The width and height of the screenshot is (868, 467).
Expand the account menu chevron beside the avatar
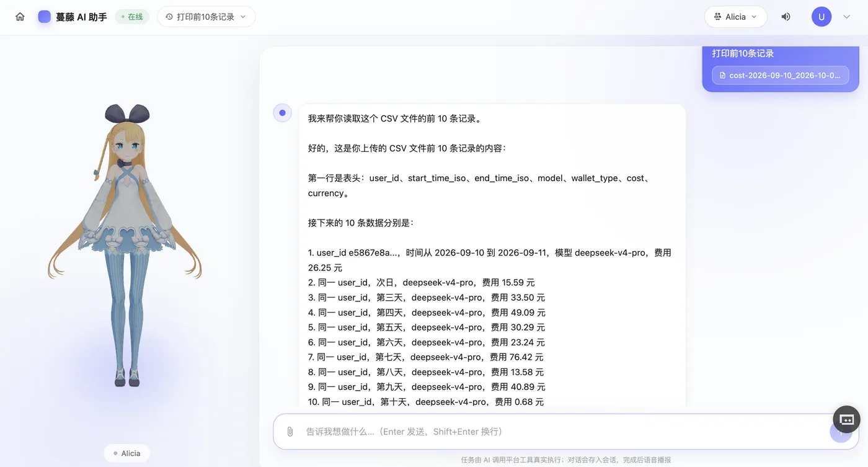pyautogui.click(x=847, y=17)
